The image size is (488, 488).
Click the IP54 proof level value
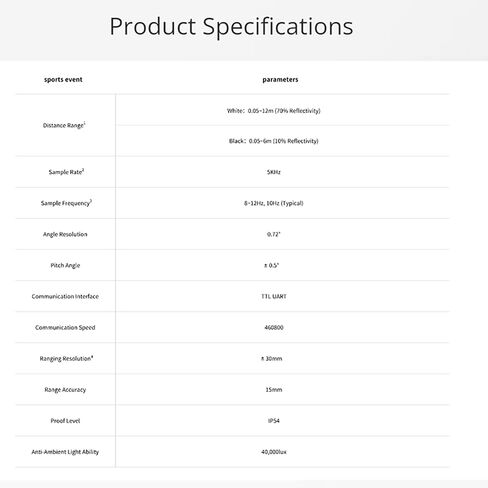273,421
